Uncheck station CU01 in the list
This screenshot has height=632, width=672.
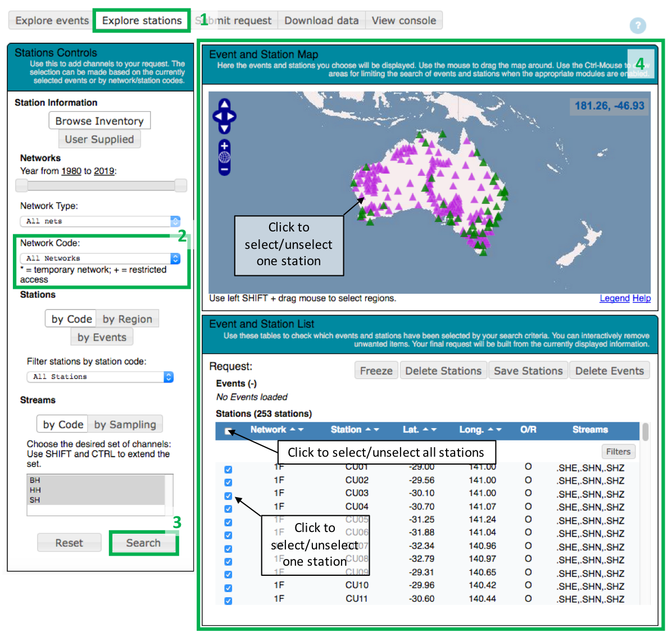228,469
